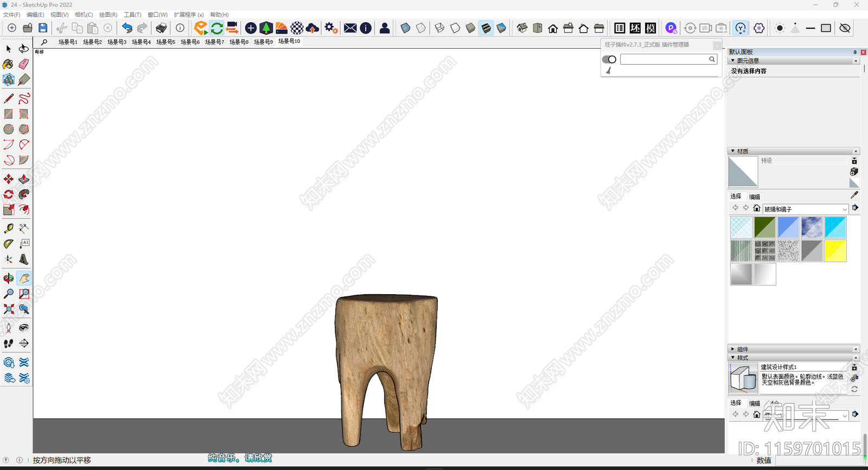
Task: Click the plugin manager broom icon
Action: point(609,71)
